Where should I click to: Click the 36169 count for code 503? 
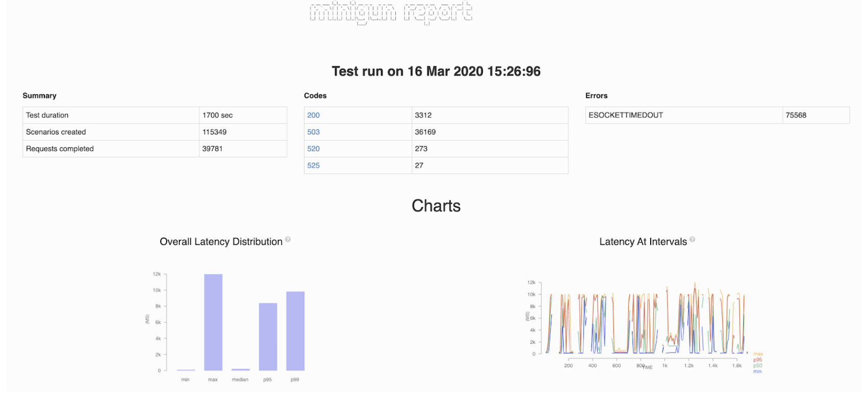click(425, 132)
